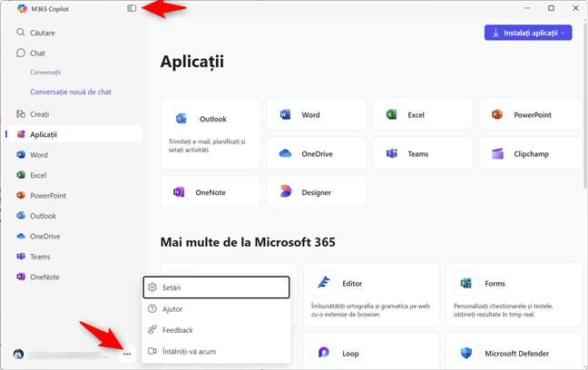Open the PowerPoint app card
The width and height of the screenshot is (588, 370).
(530, 114)
